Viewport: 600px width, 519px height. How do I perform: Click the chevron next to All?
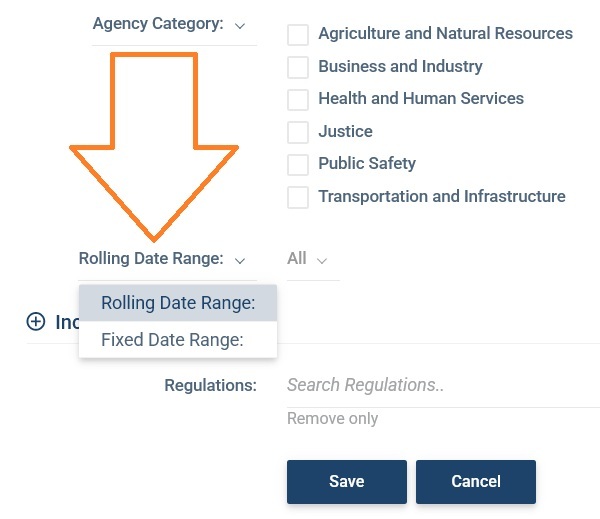322,260
